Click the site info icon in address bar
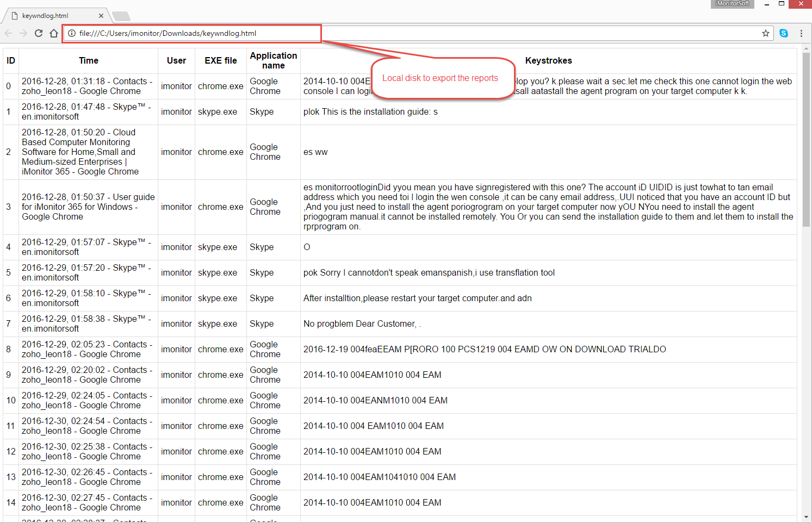The height and width of the screenshot is (523, 812). point(72,33)
